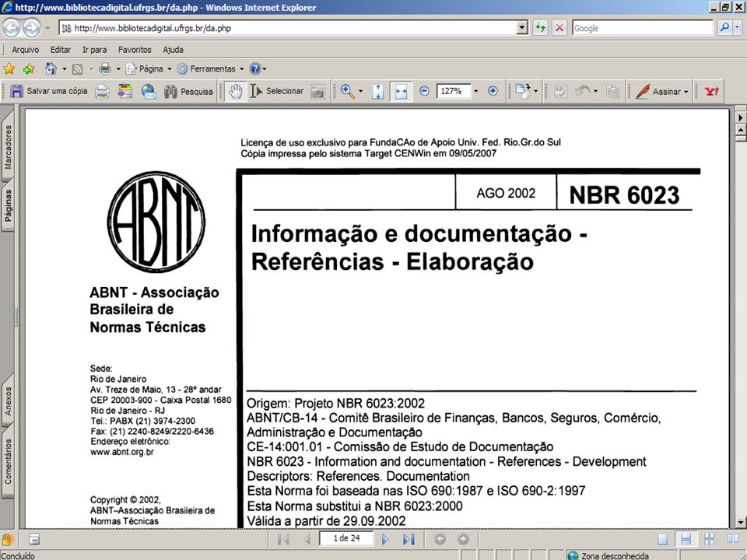Image resolution: width=747 pixels, height=560 pixels.
Task: Click the previous view circle button
Action: tap(440, 539)
